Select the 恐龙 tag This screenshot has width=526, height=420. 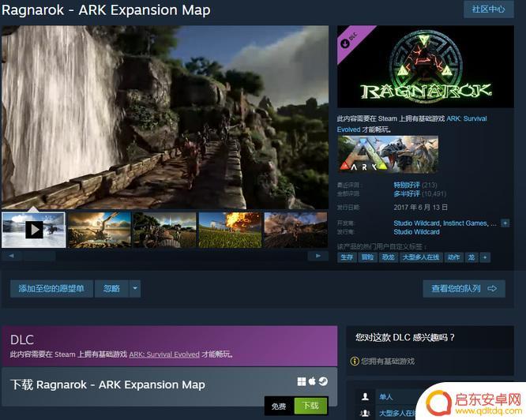tap(388, 257)
